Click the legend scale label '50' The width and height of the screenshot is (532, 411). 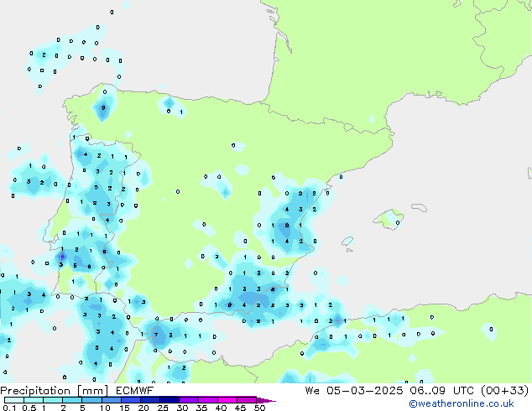(259, 408)
